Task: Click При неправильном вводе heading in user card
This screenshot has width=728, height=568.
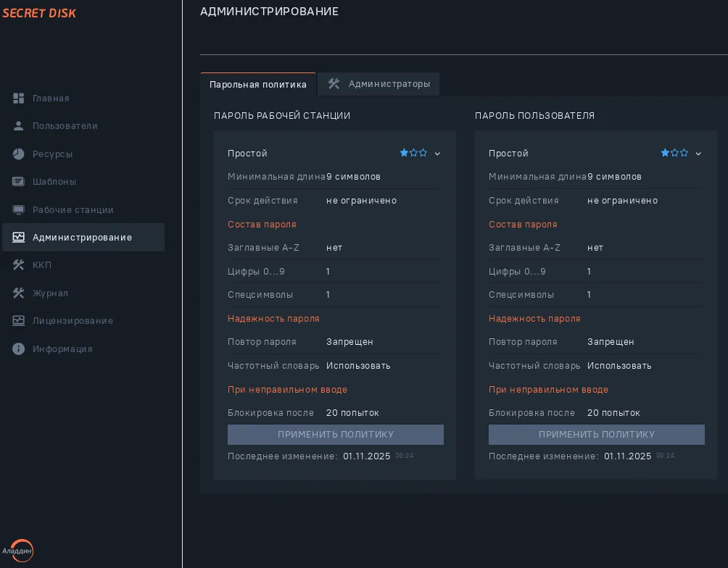Action: pyautogui.click(x=548, y=389)
